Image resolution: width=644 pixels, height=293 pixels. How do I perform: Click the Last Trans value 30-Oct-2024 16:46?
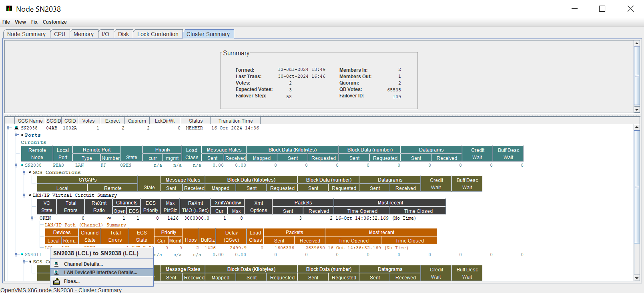pos(302,76)
